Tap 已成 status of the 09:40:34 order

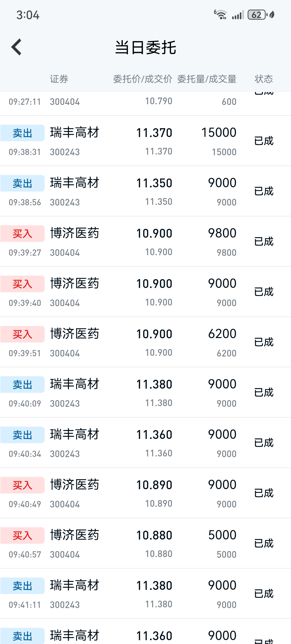264,443
